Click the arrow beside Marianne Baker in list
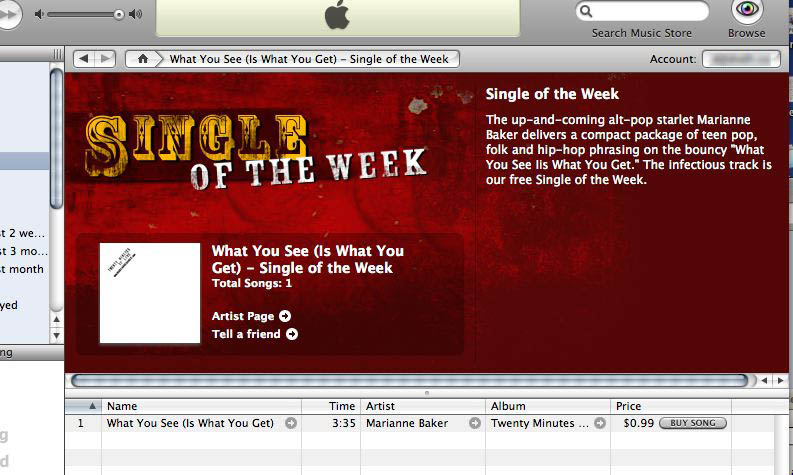Viewport: 793px width, 475px height. pos(474,423)
